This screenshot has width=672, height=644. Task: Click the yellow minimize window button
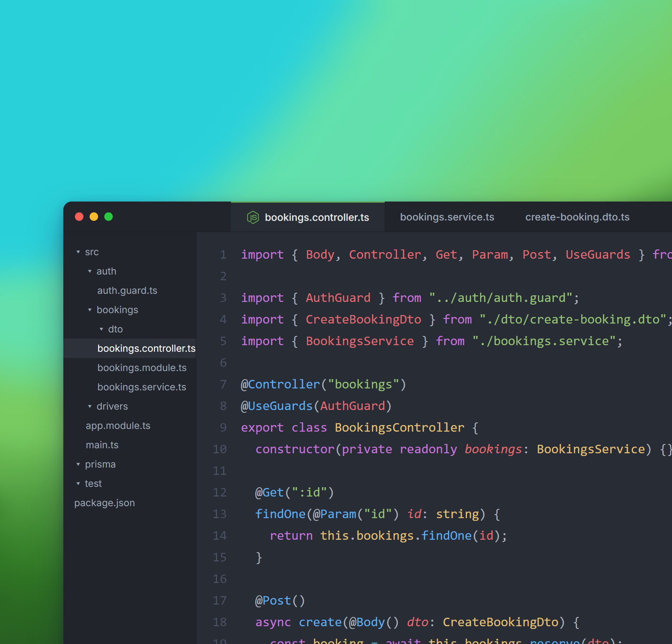click(94, 217)
